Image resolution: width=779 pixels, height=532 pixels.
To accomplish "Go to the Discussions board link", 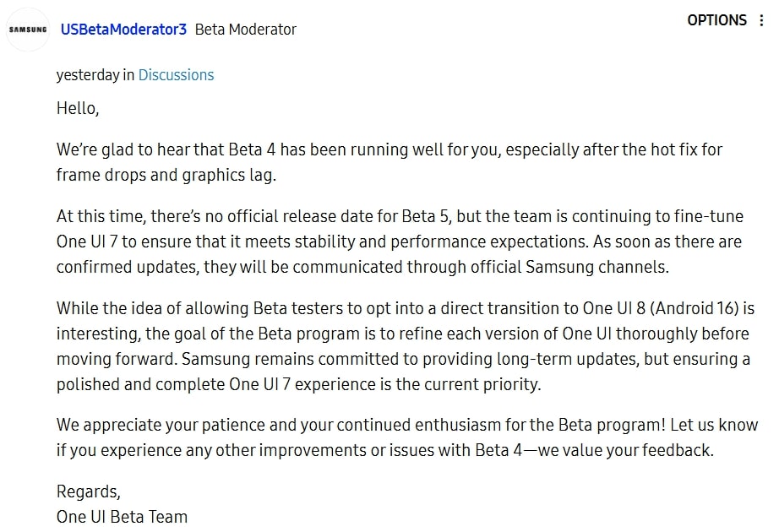I will 176,75.
